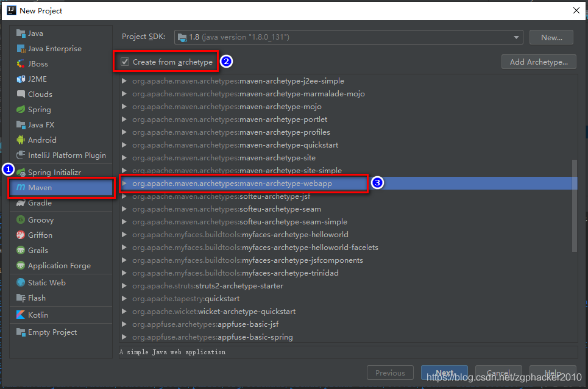
Task: Expand the maven-archetype-marmalade-mojo node
Action: (124, 94)
